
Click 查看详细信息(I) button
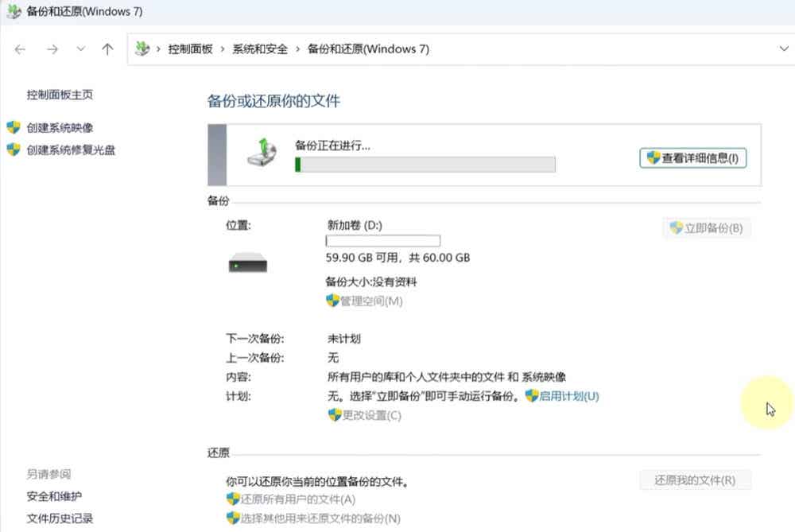[693, 158]
